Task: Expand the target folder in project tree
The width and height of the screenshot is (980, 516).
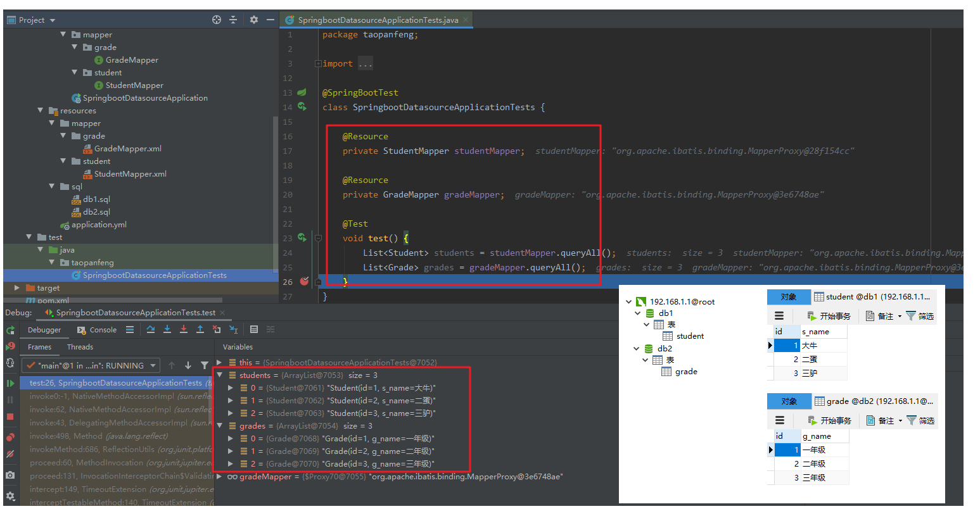Action: 17,287
